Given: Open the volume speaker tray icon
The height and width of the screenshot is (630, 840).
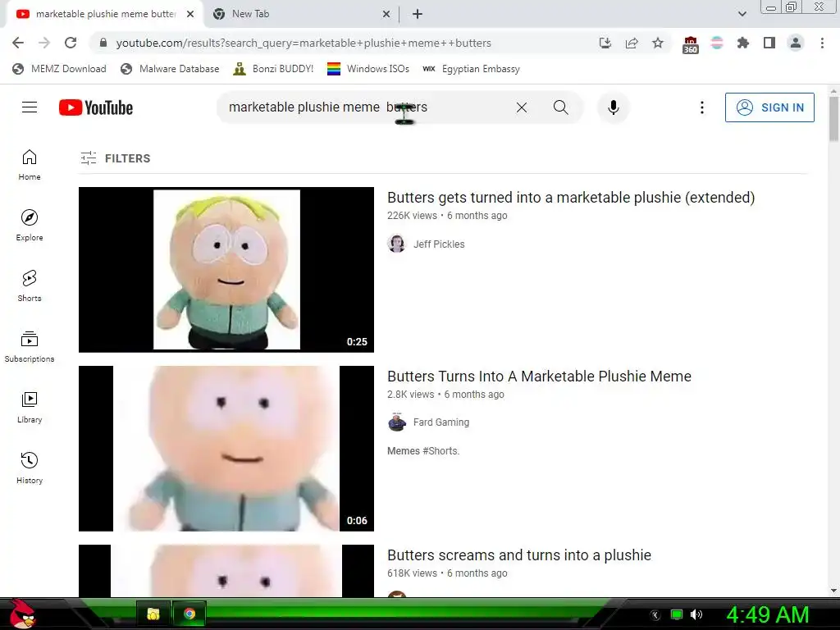Looking at the screenshot, I should tap(696, 614).
